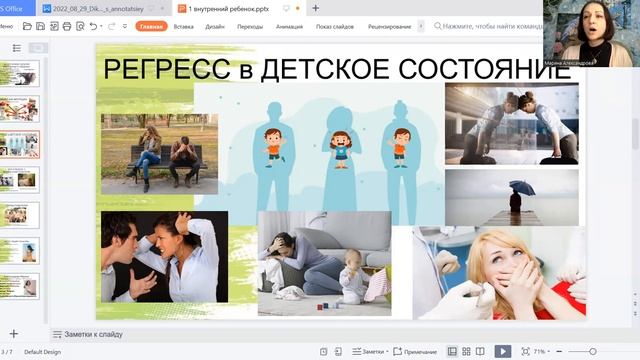The height and width of the screenshot is (360, 640).
Task: Switch slide panel to outline view
Action: point(17,48)
